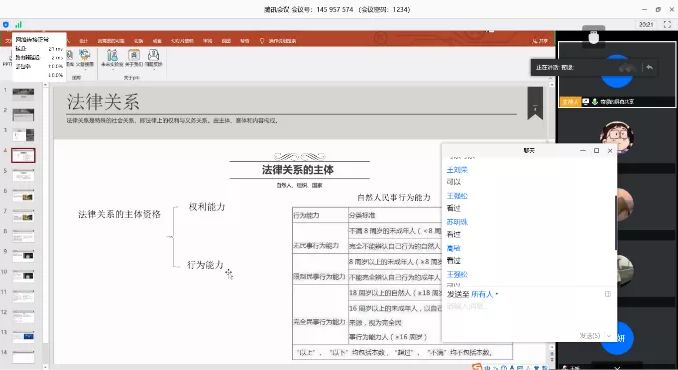Click the lightbulb search icon in PowerPoint ribbon
This screenshot has width=678, height=370.
pos(262,41)
